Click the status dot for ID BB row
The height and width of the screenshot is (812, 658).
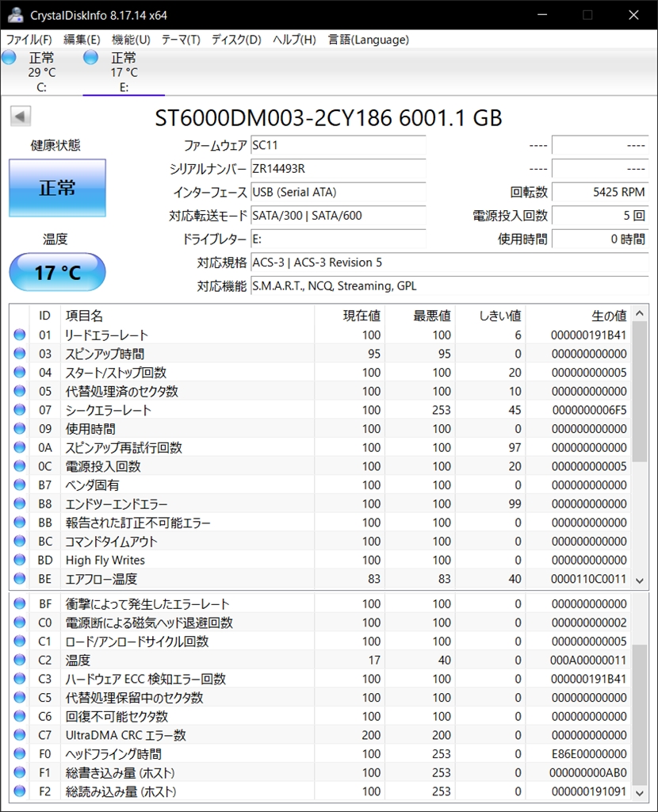pos(20,522)
